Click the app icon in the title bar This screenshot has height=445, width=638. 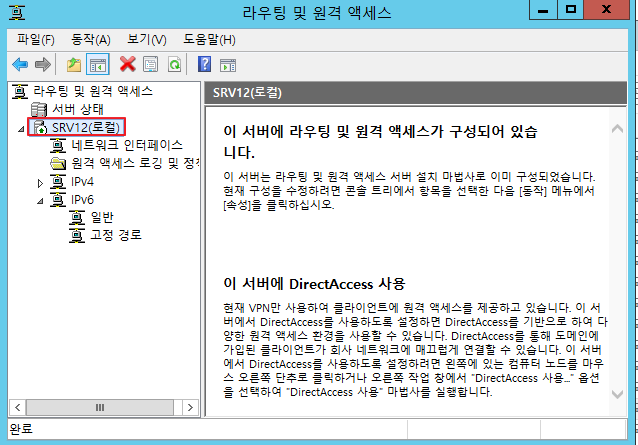point(16,12)
